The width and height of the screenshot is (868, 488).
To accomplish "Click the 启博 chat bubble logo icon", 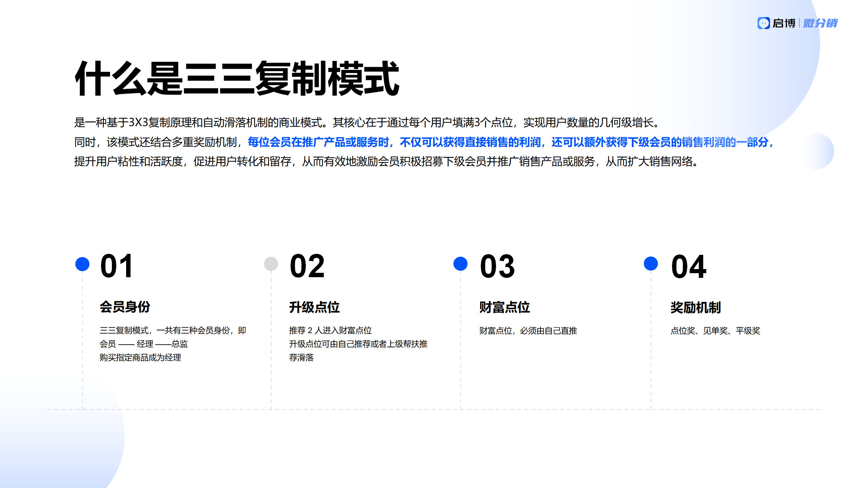I will (764, 23).
